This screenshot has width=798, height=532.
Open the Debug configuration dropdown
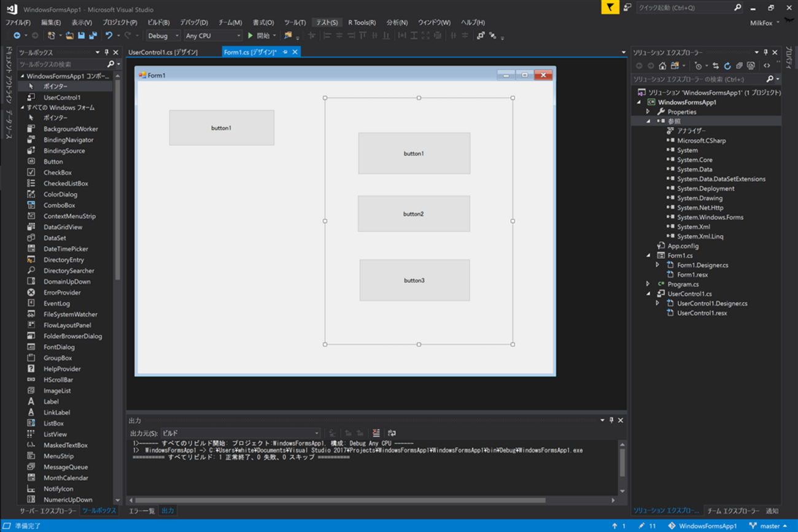click(163, 36)
